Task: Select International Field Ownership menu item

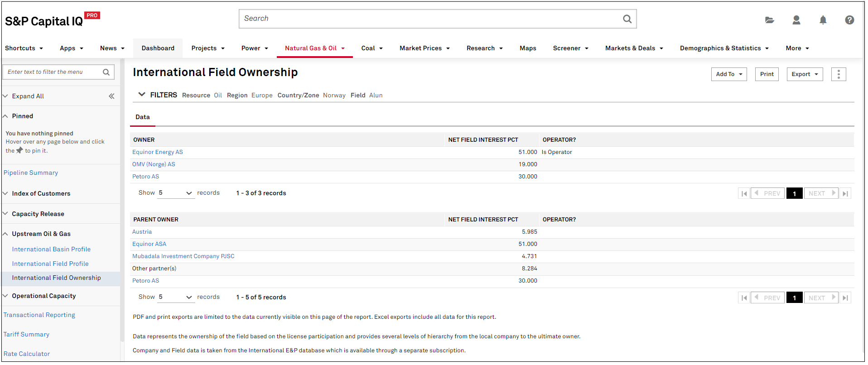Action: click(x=61, y=278)
